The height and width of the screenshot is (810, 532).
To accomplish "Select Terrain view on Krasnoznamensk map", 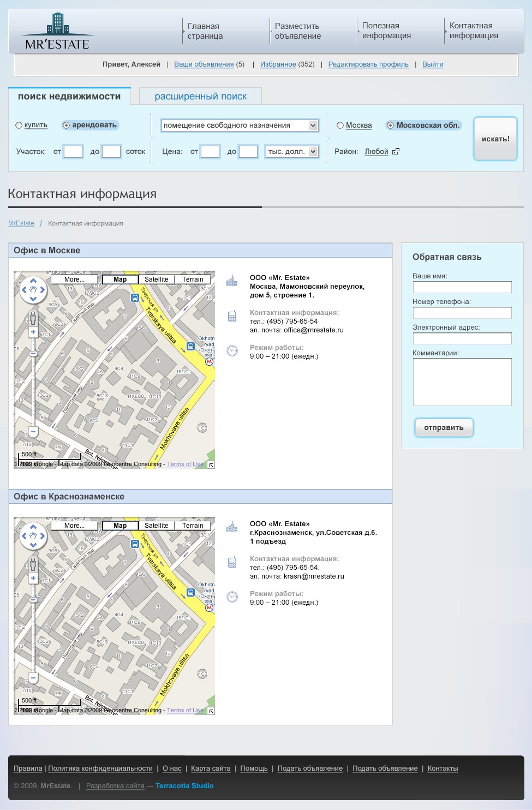I will 193,526.
